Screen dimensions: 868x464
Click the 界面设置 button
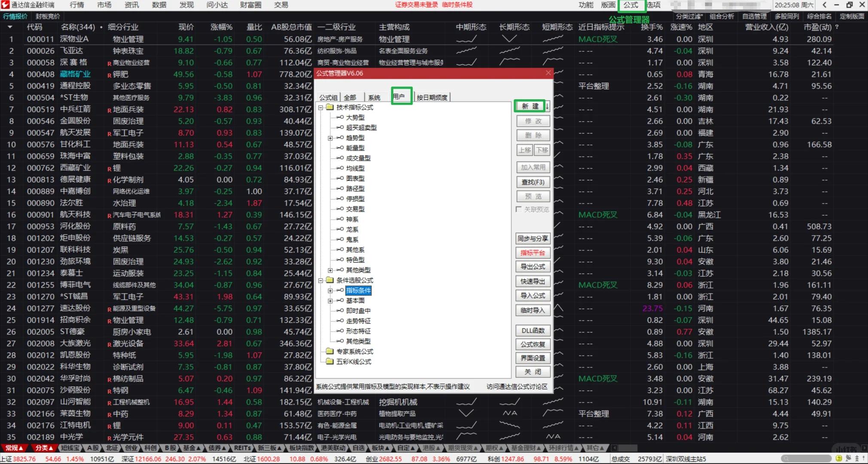[x=533, y=358]
